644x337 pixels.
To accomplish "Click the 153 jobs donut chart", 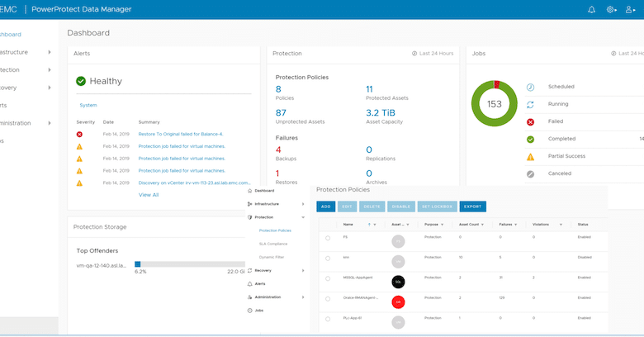I will point(494,103).
